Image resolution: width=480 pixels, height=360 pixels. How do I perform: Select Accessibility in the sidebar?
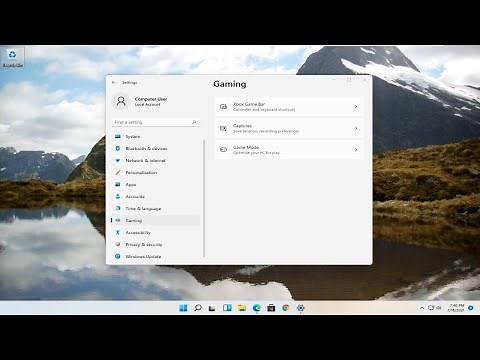tap(156, 233)
